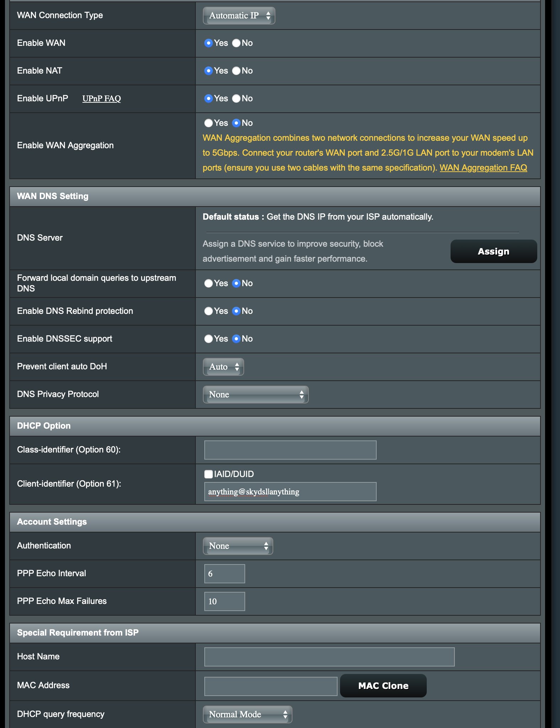Turn on DNSSEC support with Yes

click(209, 339)
